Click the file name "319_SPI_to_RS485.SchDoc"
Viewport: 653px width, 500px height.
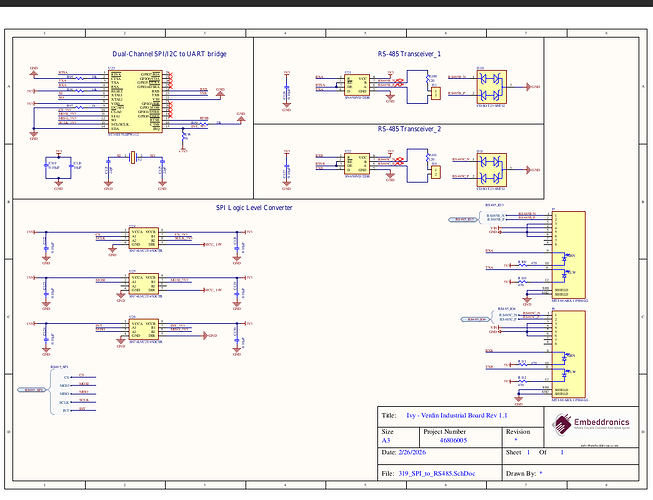pos(436,473)
